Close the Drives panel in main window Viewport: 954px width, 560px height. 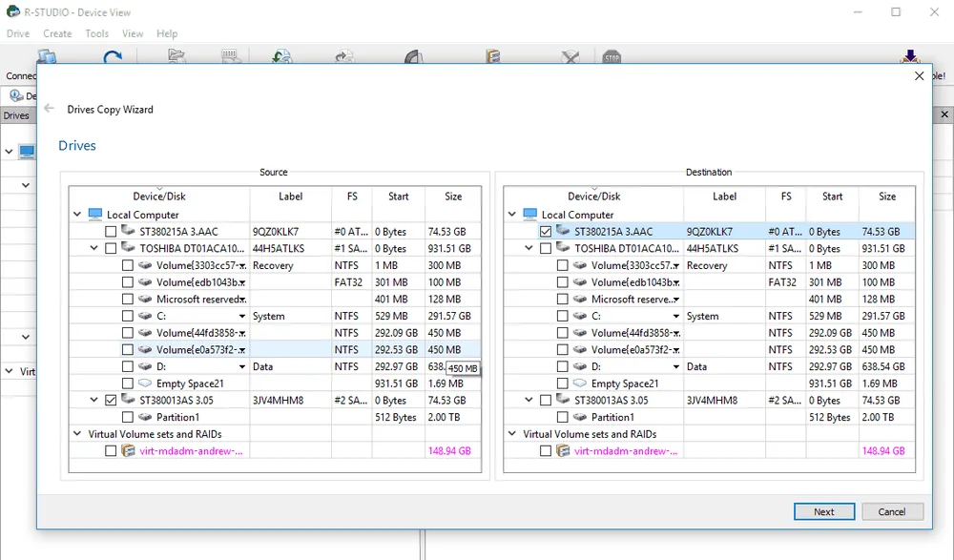(x=944, y=114)
